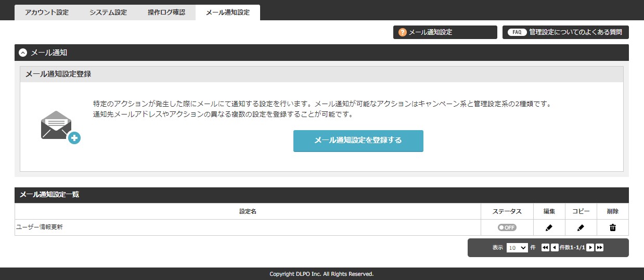Click the ユーザー情報更新 setting name
This screenshot has height=280, width=644.
pos(40,227)
